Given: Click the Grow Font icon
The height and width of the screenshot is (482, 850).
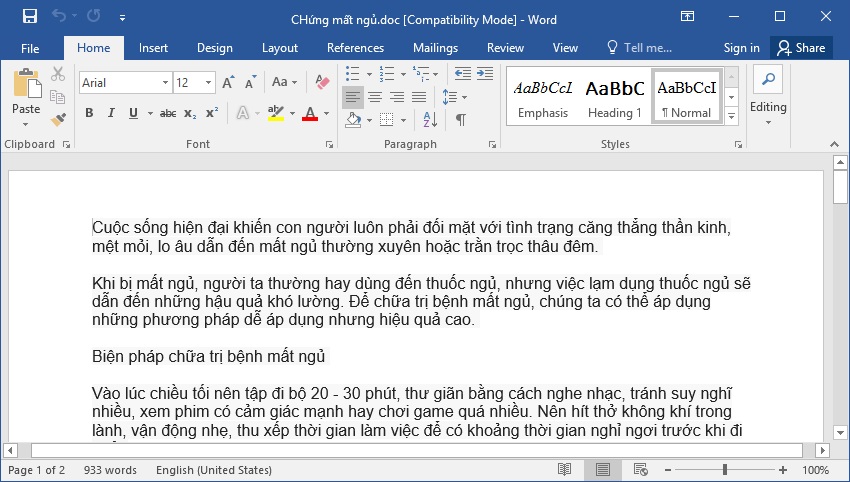Looking at the screenshot, I should point(228,82).
